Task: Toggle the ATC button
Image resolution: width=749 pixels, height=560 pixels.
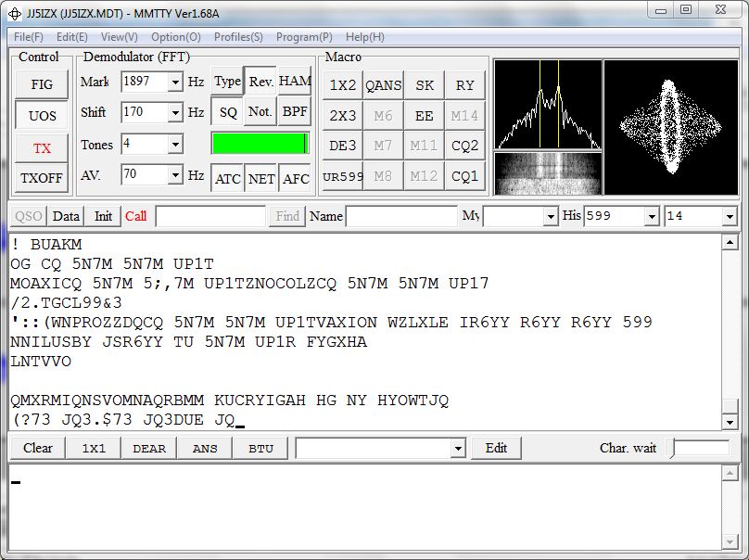Action: [227, 178]
